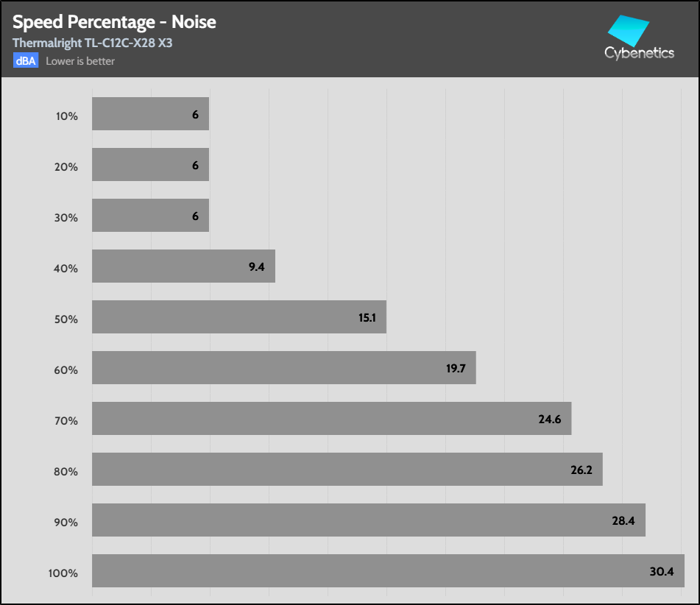Select the 70% bar showing 24.6
Viewport: 700px width, 605px height.
(331, 419)
